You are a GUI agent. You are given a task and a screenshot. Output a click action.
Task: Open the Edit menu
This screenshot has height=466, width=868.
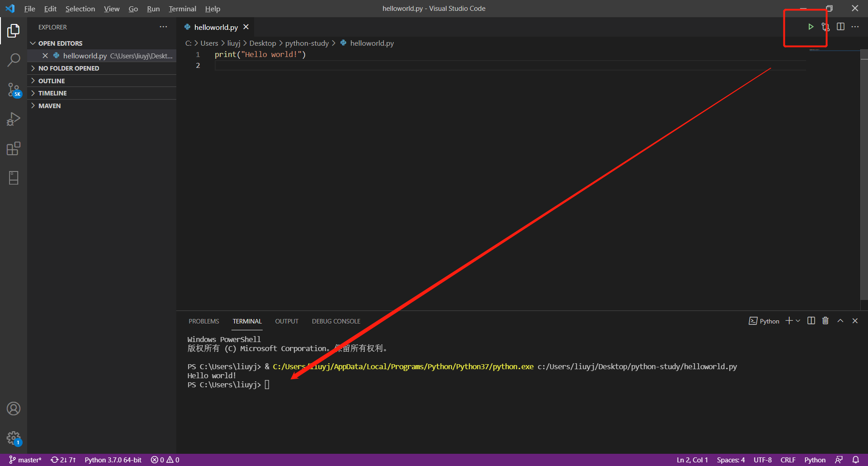pyautogui.click(x=50, y=9)
